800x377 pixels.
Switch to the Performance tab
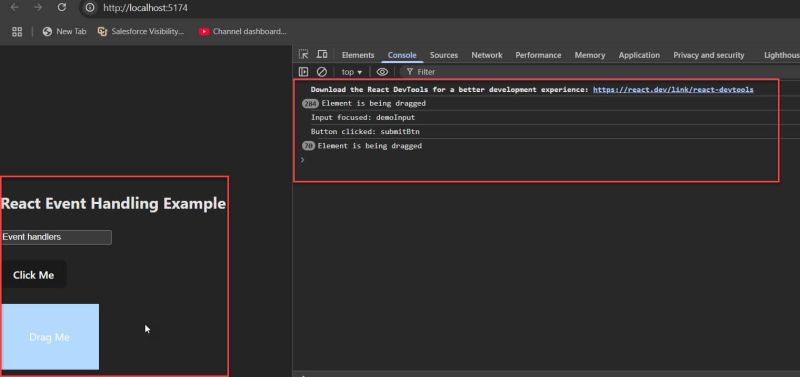click(x=538, y=55)
